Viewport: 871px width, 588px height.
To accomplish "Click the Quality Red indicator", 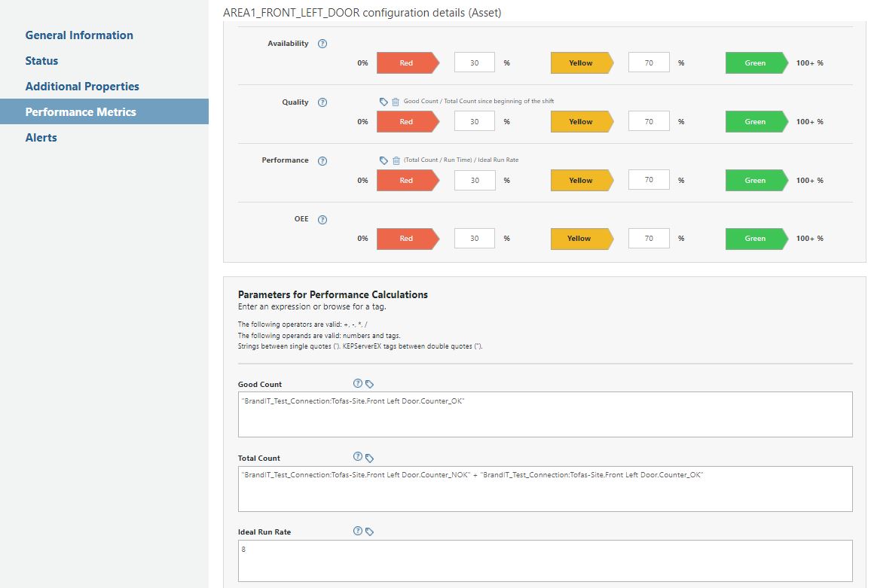I will click(408, 122).
